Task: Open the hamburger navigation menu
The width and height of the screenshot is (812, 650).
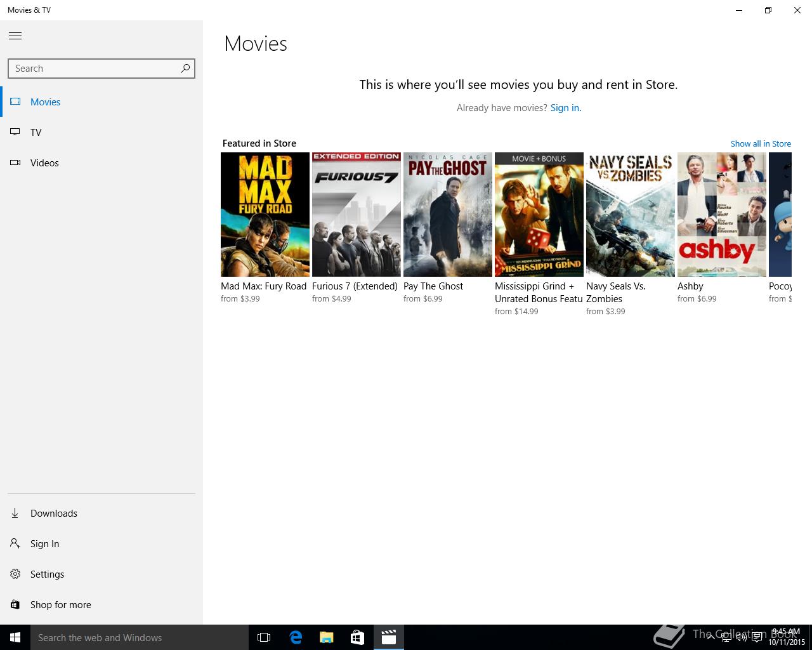Action: coord(15,36)
